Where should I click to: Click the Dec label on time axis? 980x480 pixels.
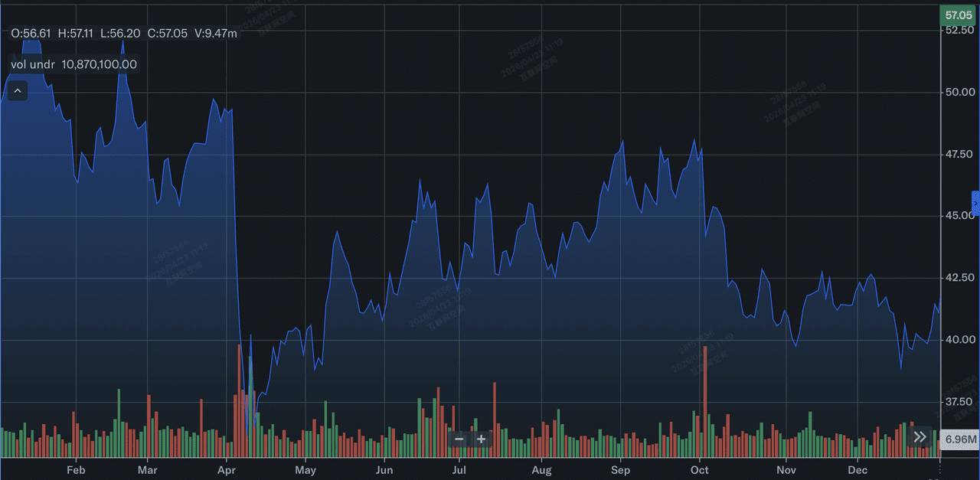pyautogui.click(x=857, y=469)
